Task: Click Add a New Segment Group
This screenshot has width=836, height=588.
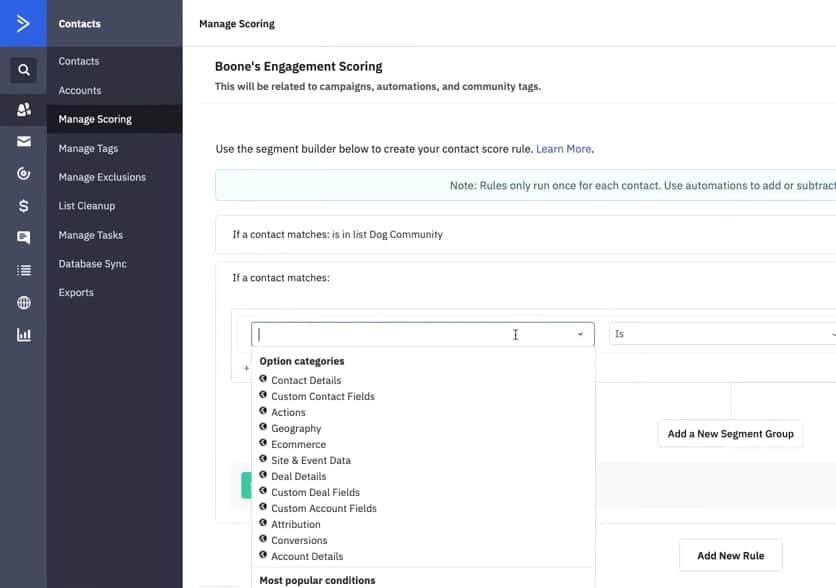Action: [730, 433]
